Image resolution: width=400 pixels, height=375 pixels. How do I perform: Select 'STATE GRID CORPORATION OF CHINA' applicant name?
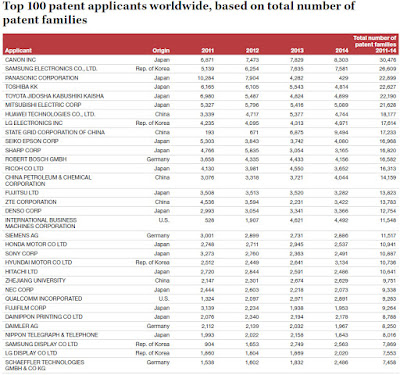click(55, 132)
